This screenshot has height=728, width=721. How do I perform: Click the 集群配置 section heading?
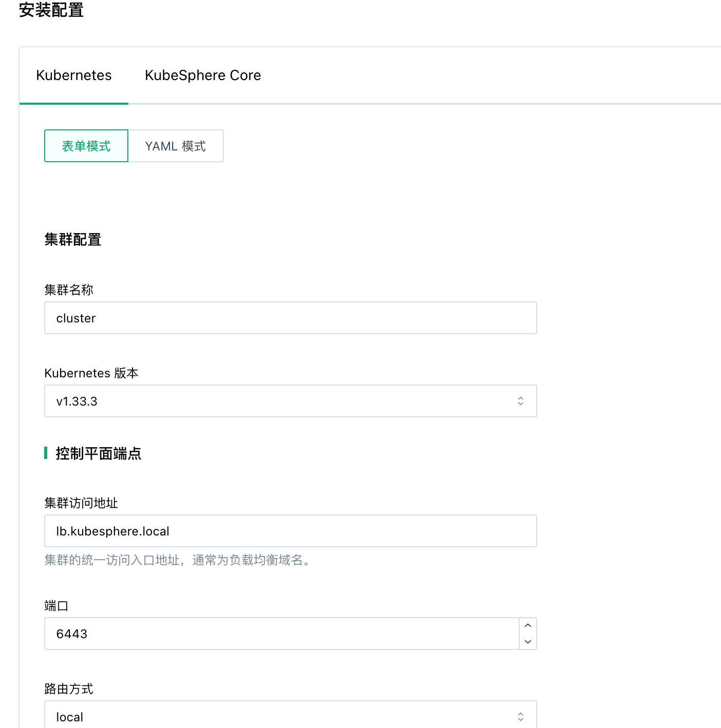tap(73, 239)
